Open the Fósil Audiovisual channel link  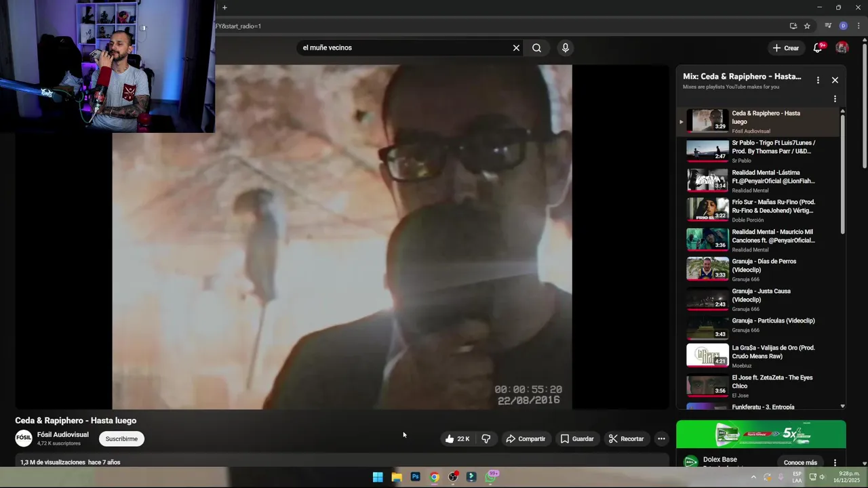[63, 434]
